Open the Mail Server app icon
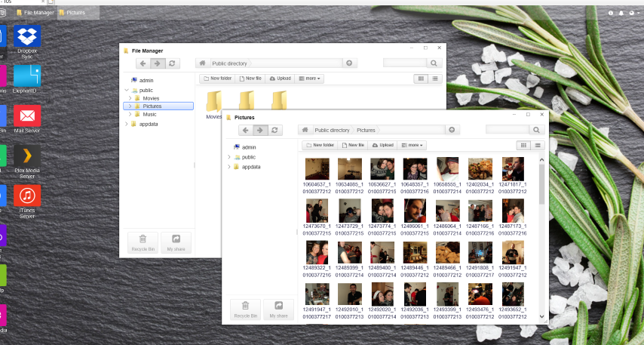The image size is (644, 345). 27,116
